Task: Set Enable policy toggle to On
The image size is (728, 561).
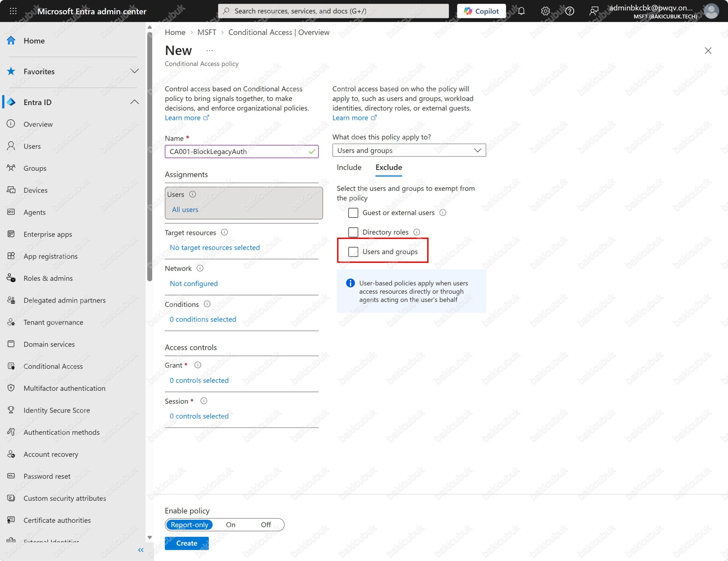Action: tap(231, 525)
